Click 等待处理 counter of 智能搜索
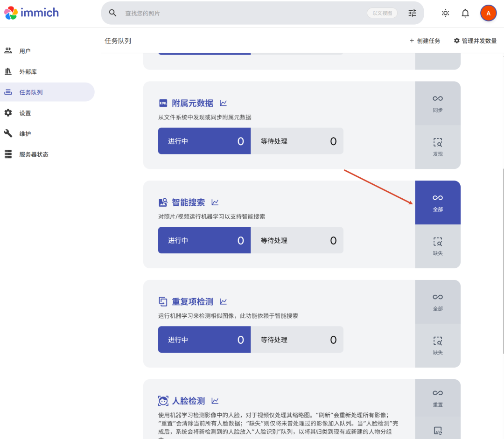The width and height of the screenshot is (504, 439). (297, 240)
